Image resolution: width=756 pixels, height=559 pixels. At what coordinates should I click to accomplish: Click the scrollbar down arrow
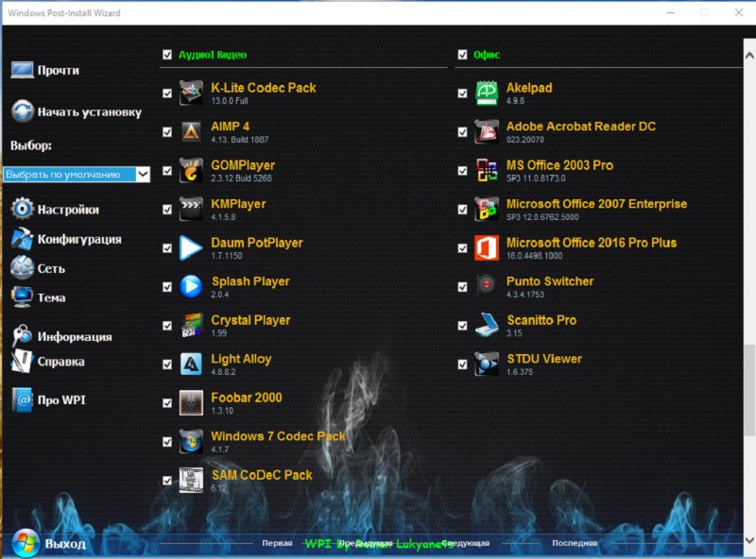(x=749, y=540)
